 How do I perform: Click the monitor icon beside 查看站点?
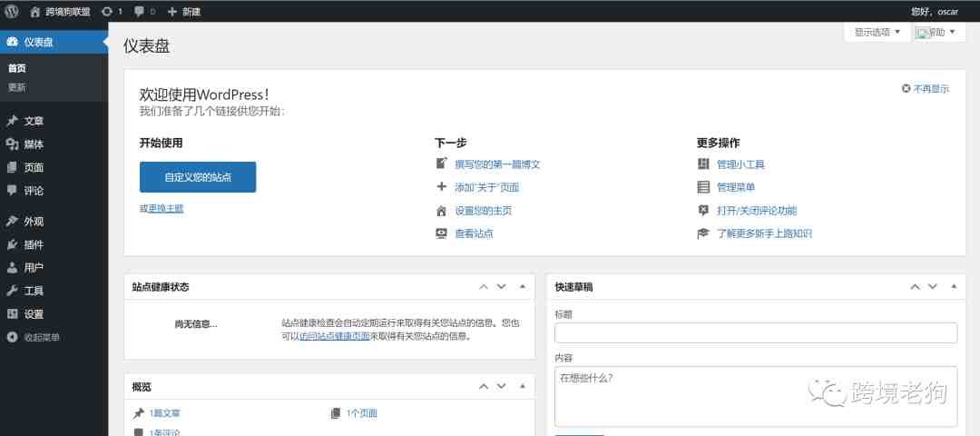tap(441, 233)
